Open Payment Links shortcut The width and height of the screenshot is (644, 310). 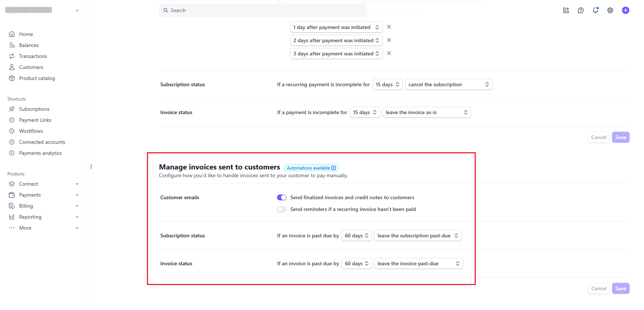[x=35, y=120]
